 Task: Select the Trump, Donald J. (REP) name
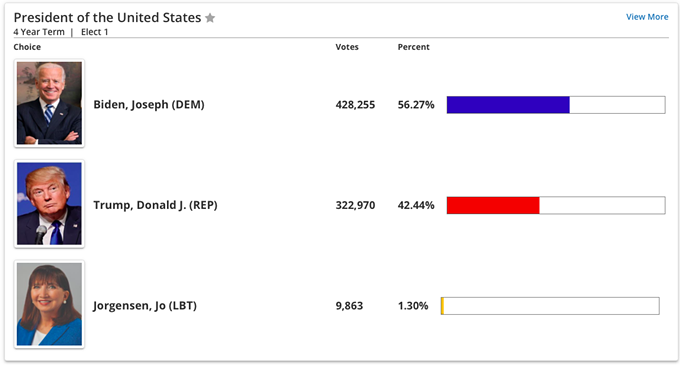[x=155, y=205]
